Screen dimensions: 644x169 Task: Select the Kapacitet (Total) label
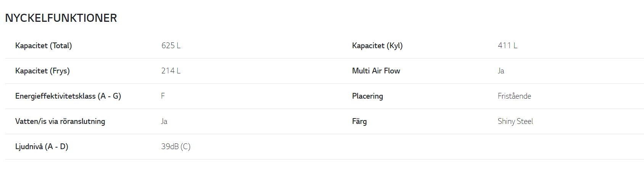(x=43, y=45)
